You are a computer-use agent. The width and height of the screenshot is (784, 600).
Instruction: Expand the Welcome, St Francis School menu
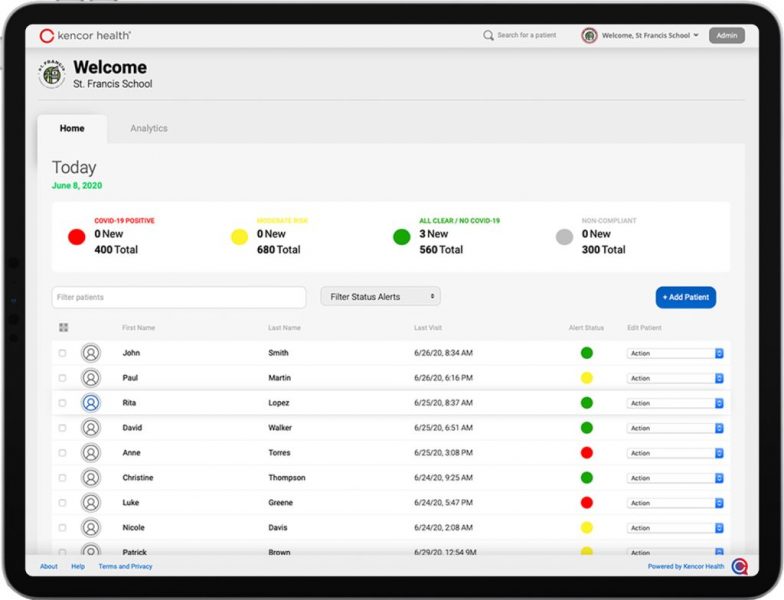[x=650, y=36]
